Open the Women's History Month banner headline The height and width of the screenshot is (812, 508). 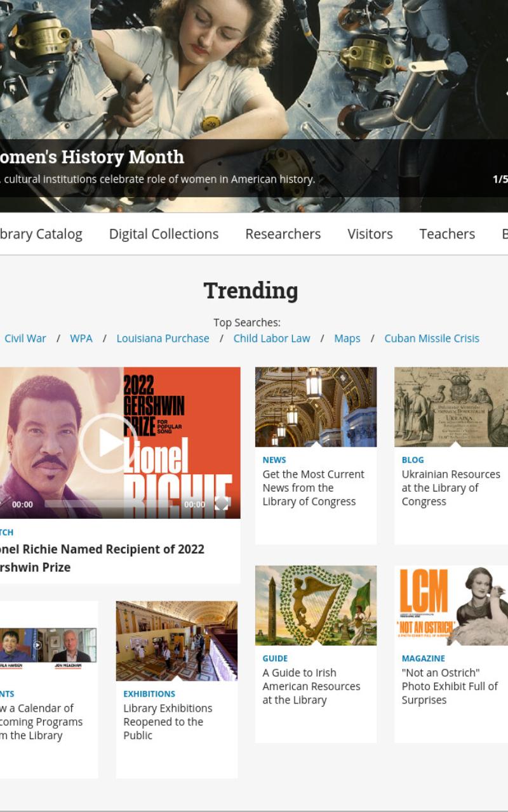pyautogui.click(x=92, y=157)
